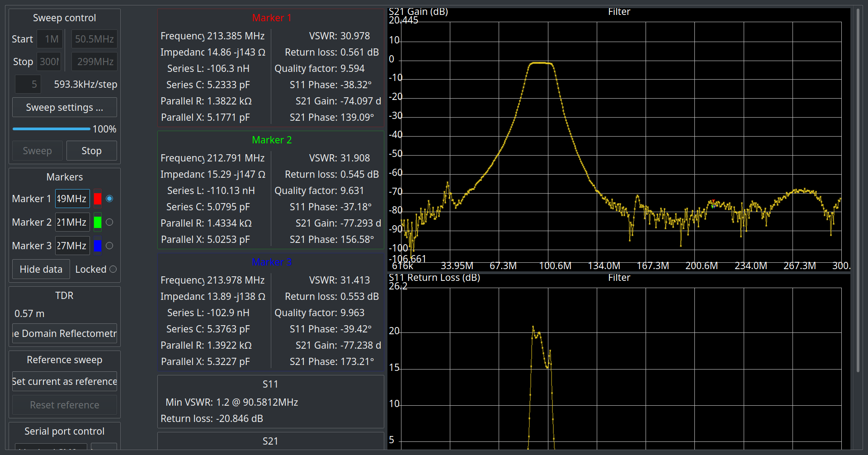Click the Marker 2 panel heading
Image resolution: width=868 pixels, height=455 pixels.
tap(272, 140)
